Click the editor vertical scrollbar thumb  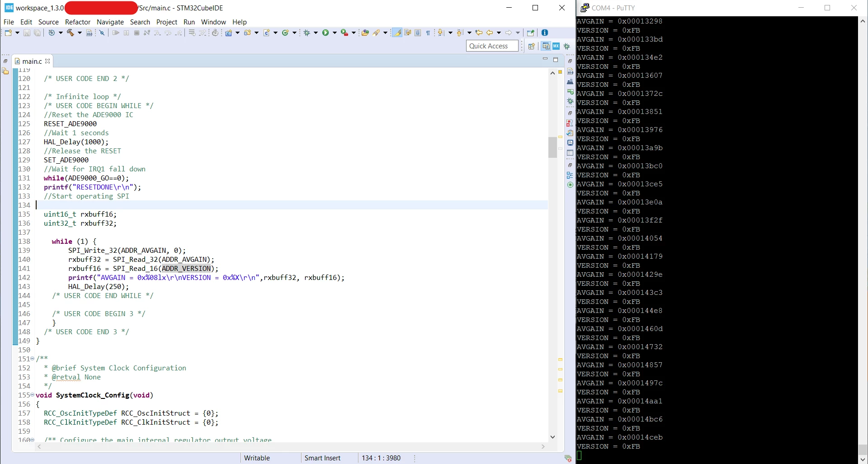coord(552,147)
